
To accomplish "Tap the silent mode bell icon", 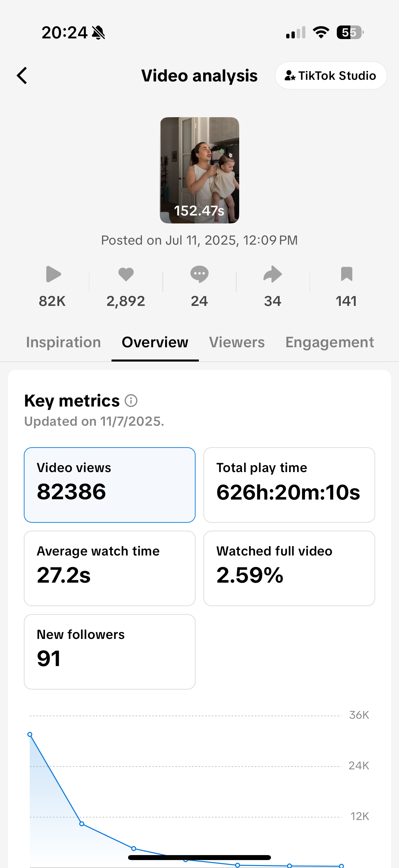I will point(99,33).
